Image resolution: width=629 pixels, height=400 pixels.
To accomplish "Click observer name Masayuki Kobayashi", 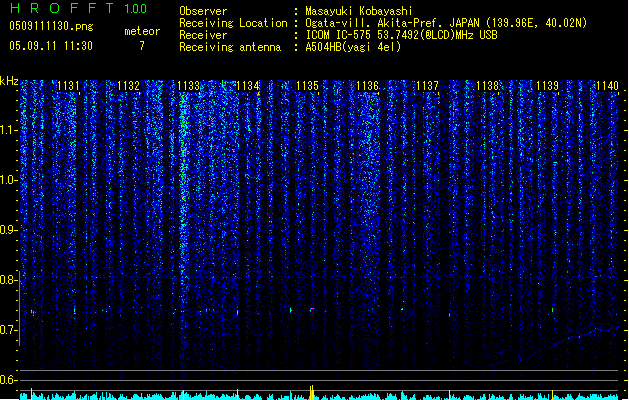I will pyautogui.click(x=359, y=11).
